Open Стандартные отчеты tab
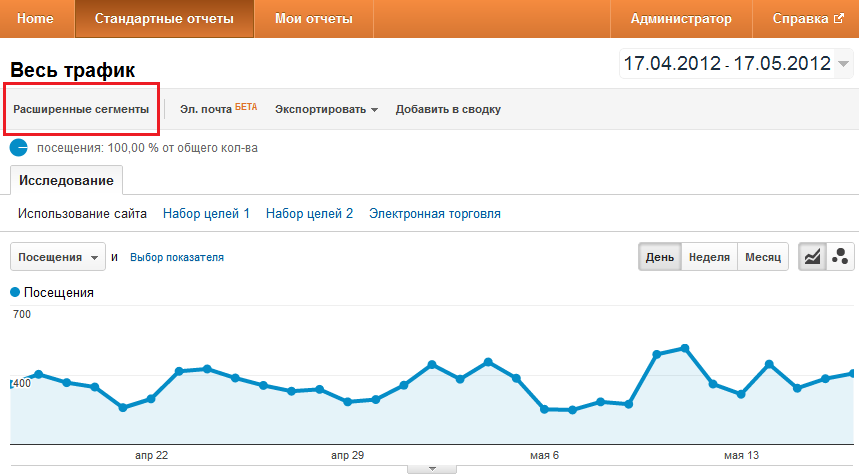Viewport: 859px width, 475px height. tap(164, 19)
